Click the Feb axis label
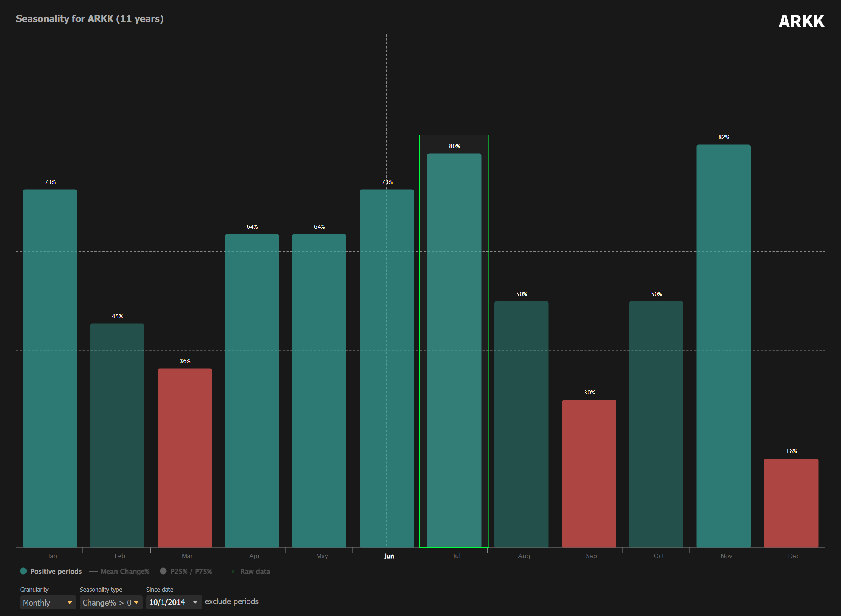This screenshot has width=841, height=616. pyautogui.click(x=120, y=556)
